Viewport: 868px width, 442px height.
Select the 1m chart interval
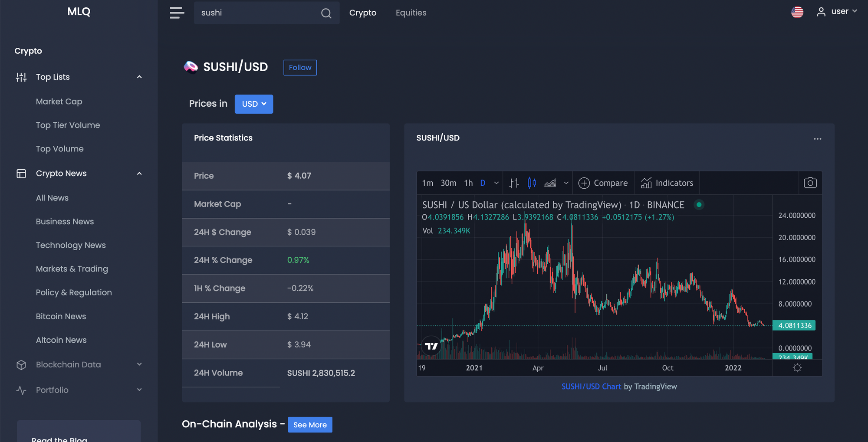coord(427,183)
